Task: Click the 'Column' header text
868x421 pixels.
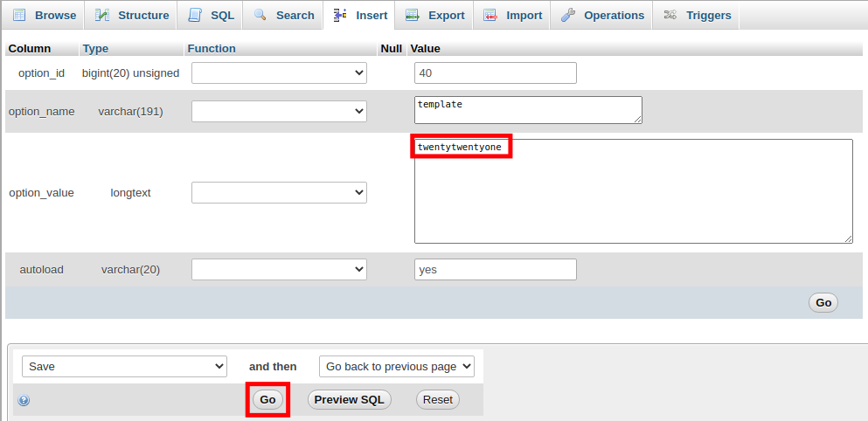Action: coord(30,49)
